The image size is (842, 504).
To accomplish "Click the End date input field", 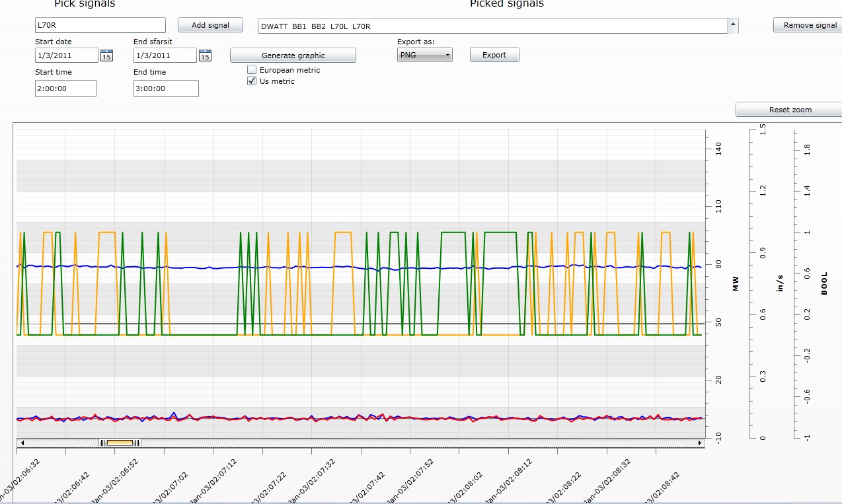I will tap(165, 55).
